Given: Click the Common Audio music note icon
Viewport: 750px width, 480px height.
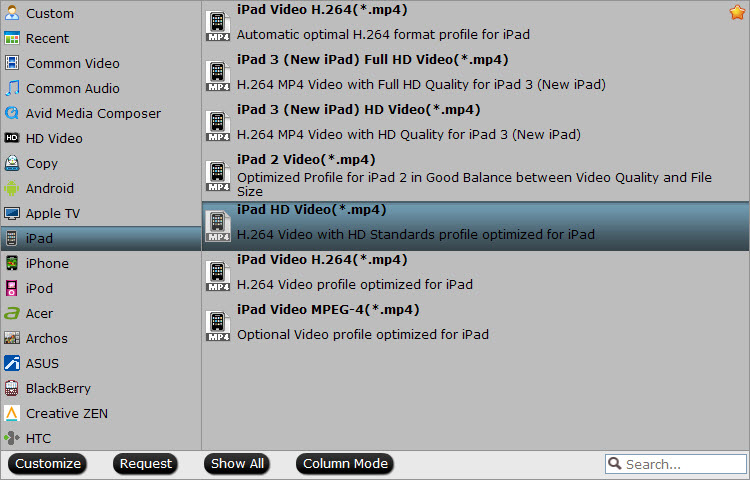Looking at the screenshot, I should tap(12, 88).
